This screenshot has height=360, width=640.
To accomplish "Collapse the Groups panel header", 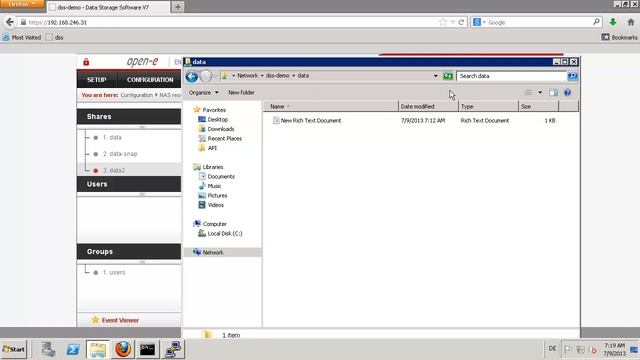I will tap(129, 251).
